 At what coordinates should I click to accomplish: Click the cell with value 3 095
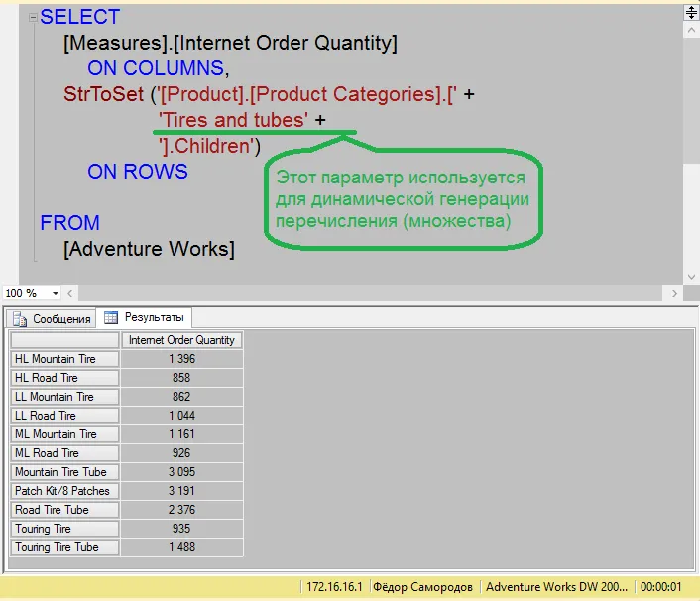click(181, 472)
